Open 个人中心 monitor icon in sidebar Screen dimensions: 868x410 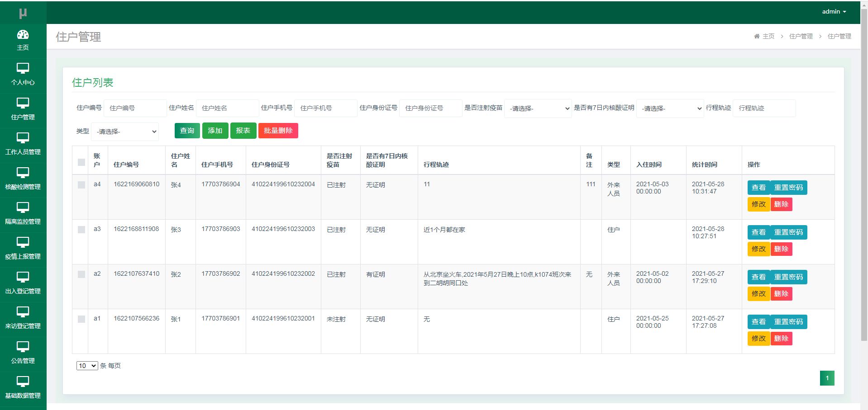[23, 69]
